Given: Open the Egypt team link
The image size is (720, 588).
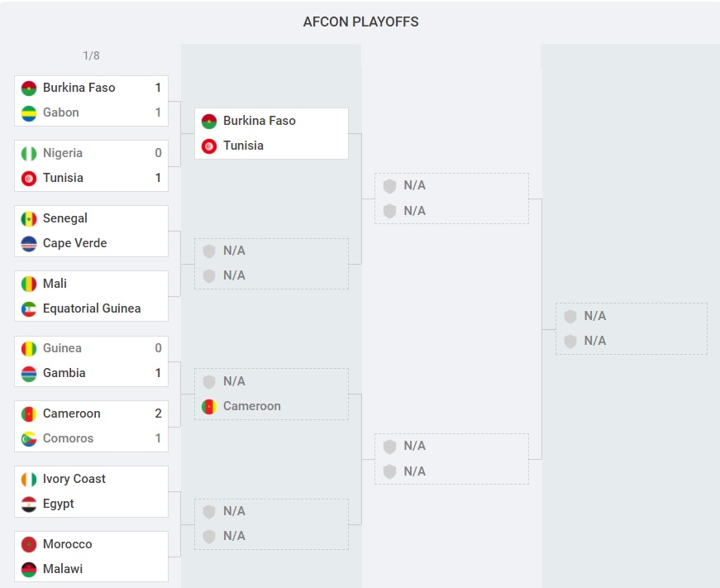Looking at the screenshot, I should [x=58, y=504].
